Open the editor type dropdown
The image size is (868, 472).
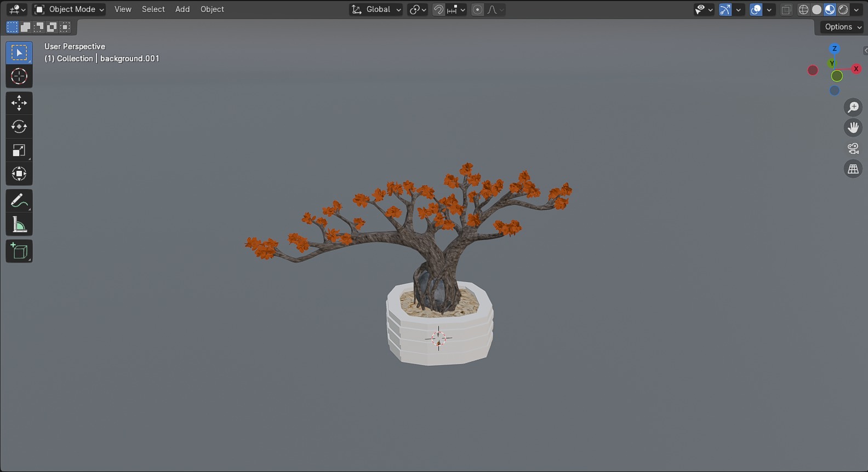17,9
